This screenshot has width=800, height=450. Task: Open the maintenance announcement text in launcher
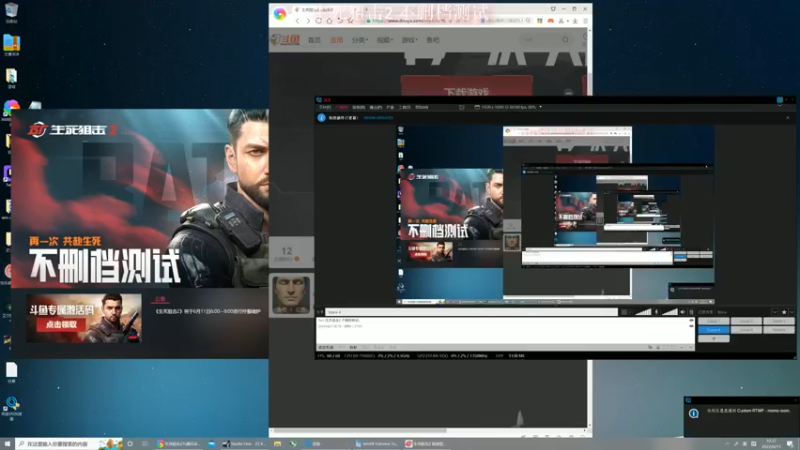click(x=208, y=311)
